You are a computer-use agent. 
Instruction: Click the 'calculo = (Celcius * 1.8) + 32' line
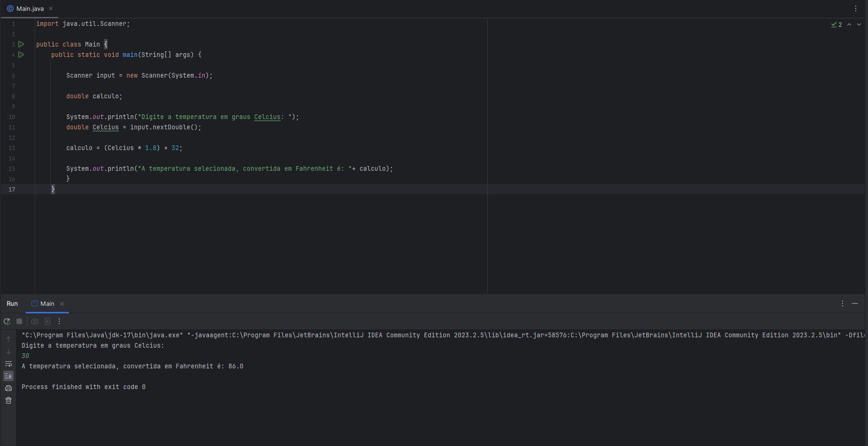tap(124, 148)
